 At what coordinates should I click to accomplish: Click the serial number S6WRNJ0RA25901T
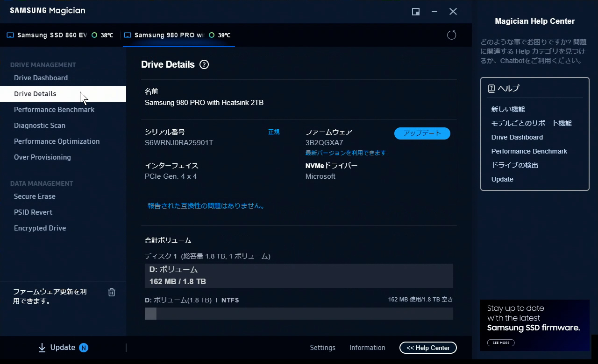coord(179,143)
